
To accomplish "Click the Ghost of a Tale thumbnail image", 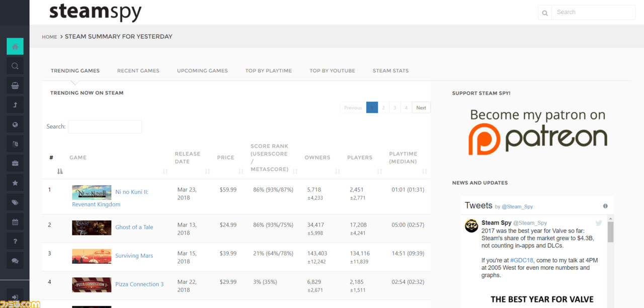I will (92, 228).
